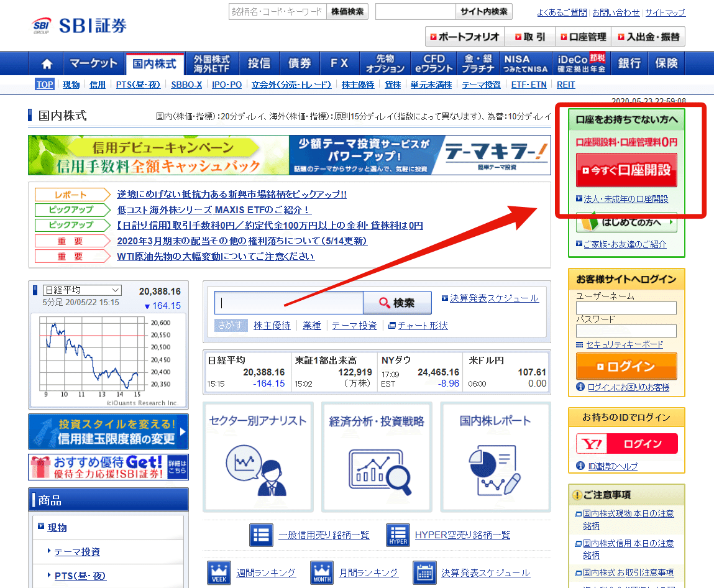Open WTI原油先物 notice link
The height and width of the screenshot is (588, 714).
[x=216, y=257]
